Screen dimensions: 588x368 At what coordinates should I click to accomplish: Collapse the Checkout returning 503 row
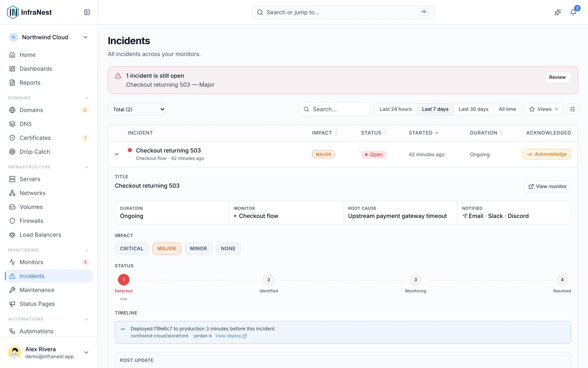pos(117,154)
